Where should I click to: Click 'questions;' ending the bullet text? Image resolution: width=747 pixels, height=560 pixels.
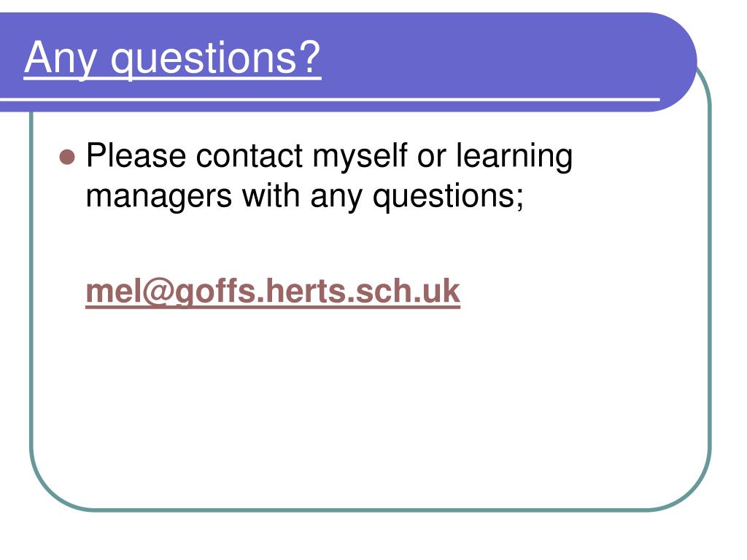(449, 197)
